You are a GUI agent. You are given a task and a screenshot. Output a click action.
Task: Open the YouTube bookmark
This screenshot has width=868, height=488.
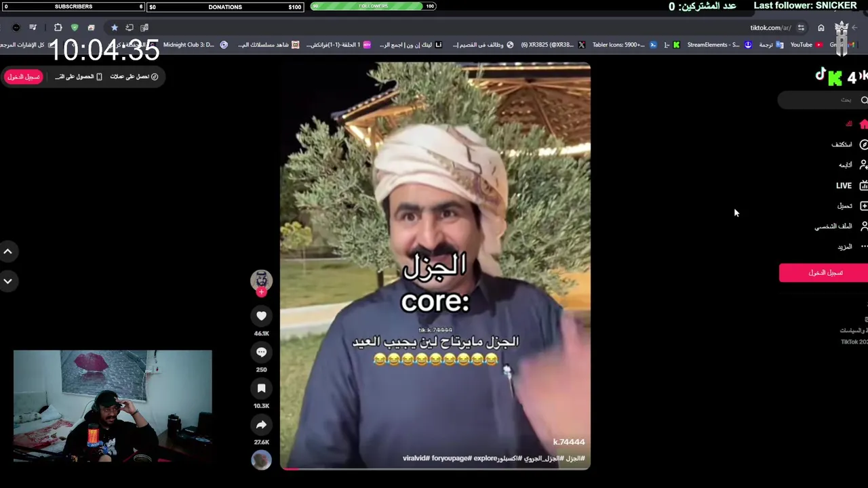tap(806, 45)
